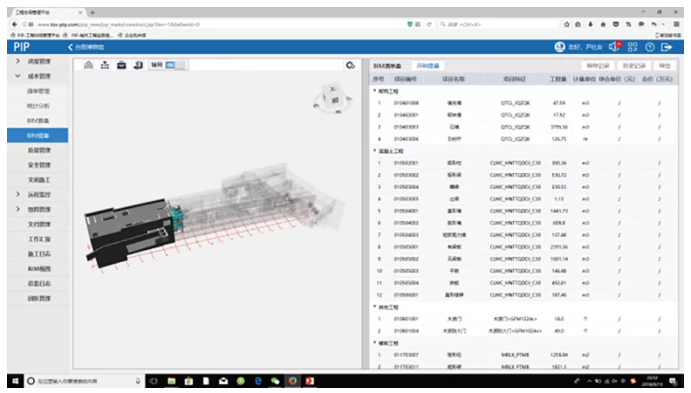Select the quantity cell 1441.73

(x=559, y=211)
